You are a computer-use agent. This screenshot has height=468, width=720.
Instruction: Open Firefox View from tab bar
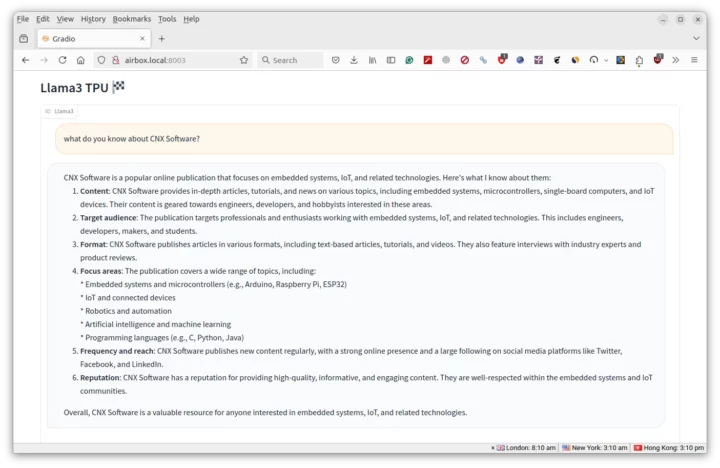tap(23, 39)
